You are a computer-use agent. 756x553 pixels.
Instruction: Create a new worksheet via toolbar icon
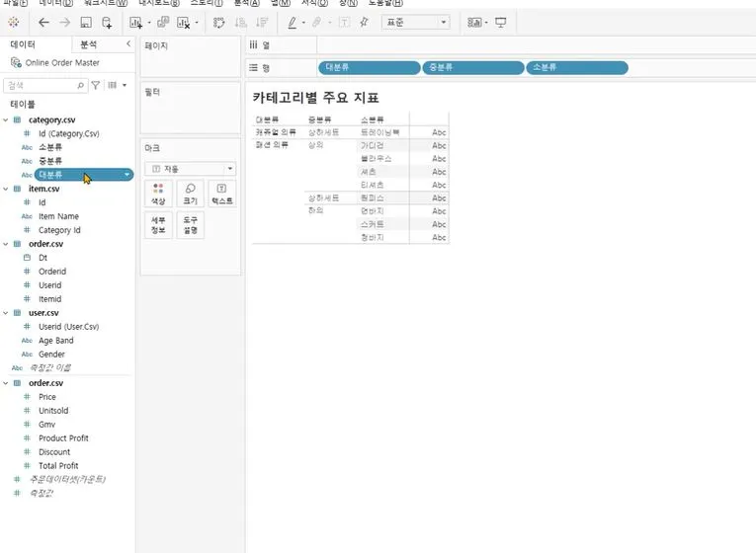(x=136, y=22)
